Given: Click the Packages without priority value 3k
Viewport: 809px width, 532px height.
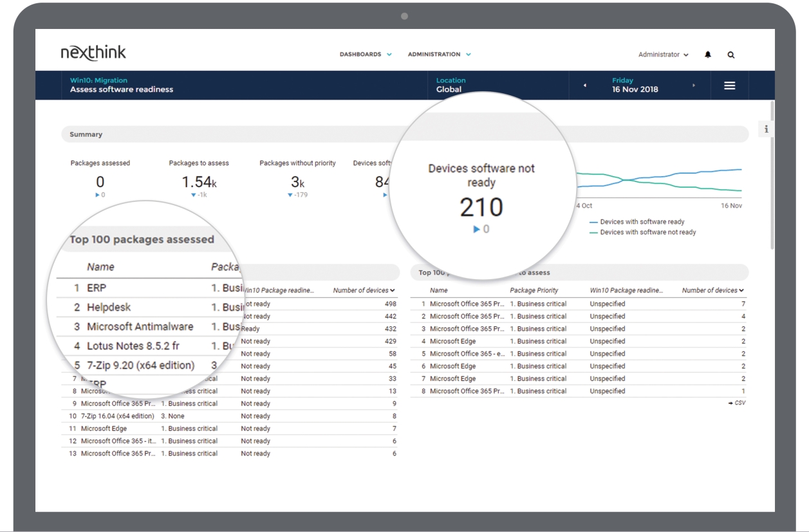Looking at the screenshot, I should point(297,182).
